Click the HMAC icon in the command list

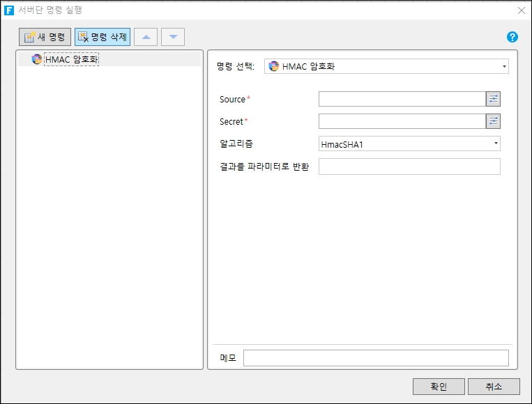click(x=37, y=60)
